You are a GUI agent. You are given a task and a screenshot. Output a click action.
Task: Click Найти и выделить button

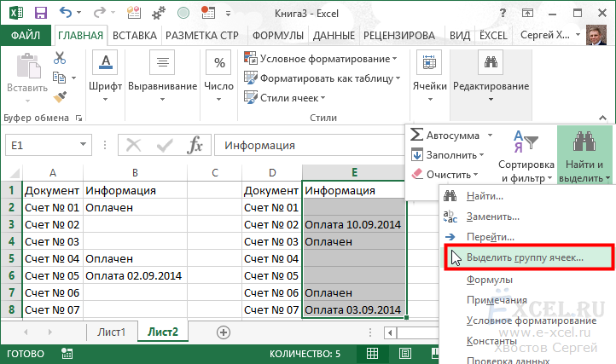click(584, 156)
